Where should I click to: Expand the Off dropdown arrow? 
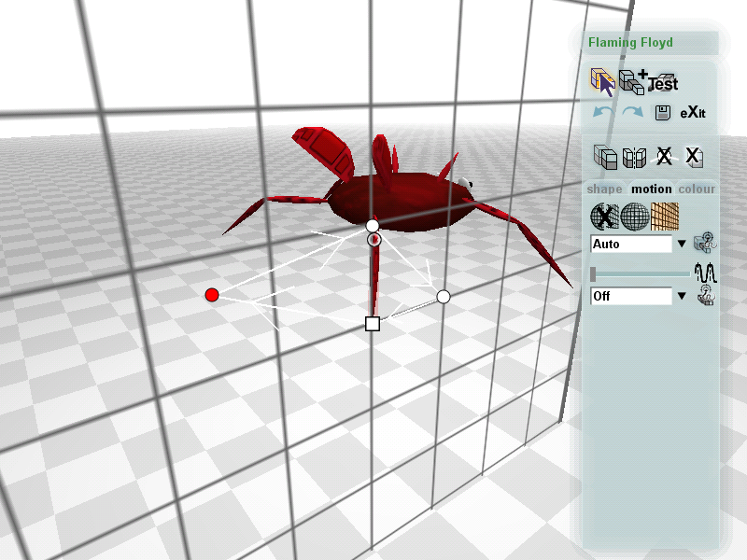(x=682, y=296)
